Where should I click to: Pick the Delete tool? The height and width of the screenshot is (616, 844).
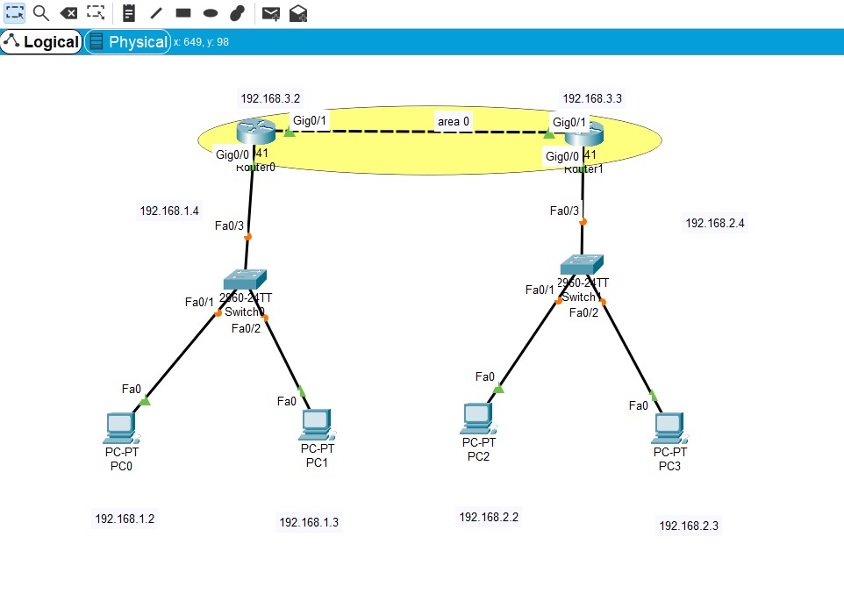tap(68, 13)
